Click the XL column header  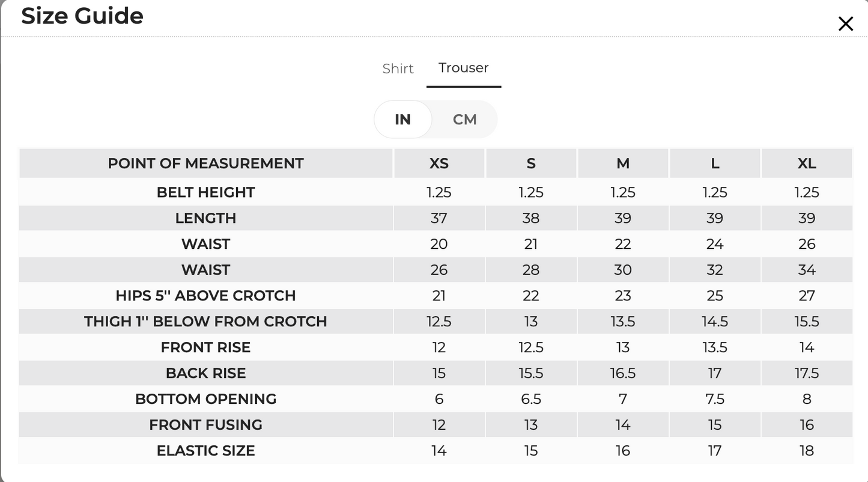pos(807,163)
